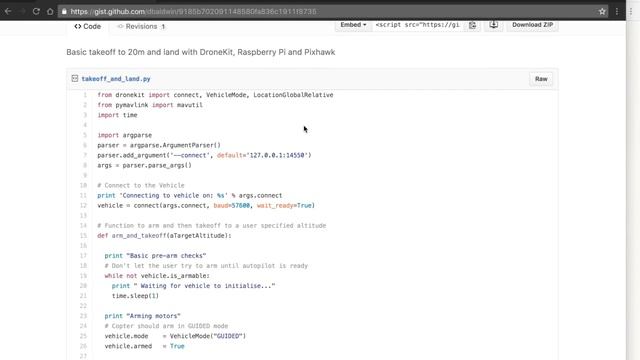Open the takeoff_and_land.py file link
Image resolution: width=640 pixels, height=360 pixels.
[x=116, y=79]
